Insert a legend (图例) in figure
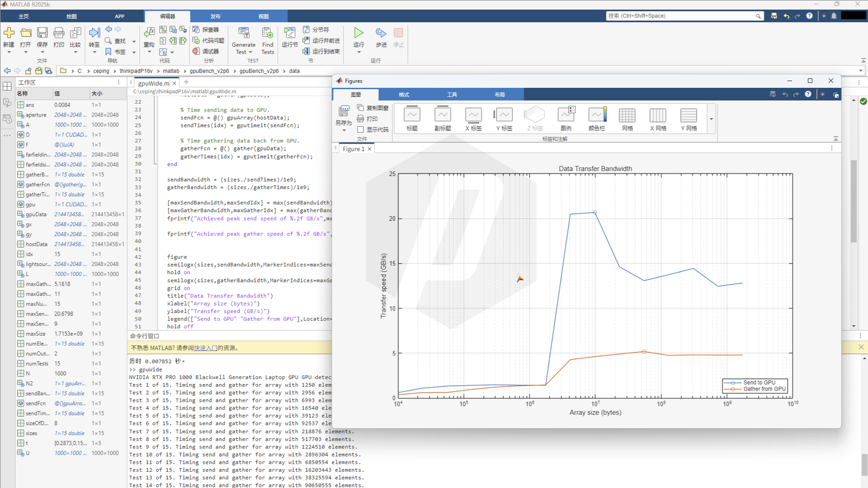The width and height of the screenshot is (868, 488). [x=565, y=115]
